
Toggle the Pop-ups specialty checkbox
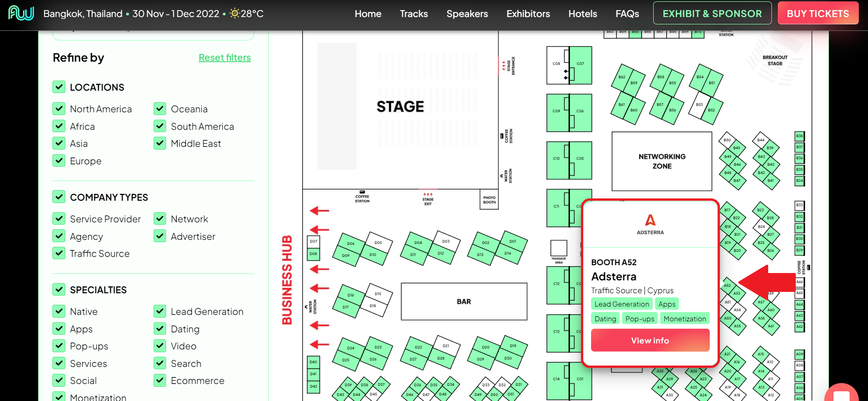click(59, 346)
